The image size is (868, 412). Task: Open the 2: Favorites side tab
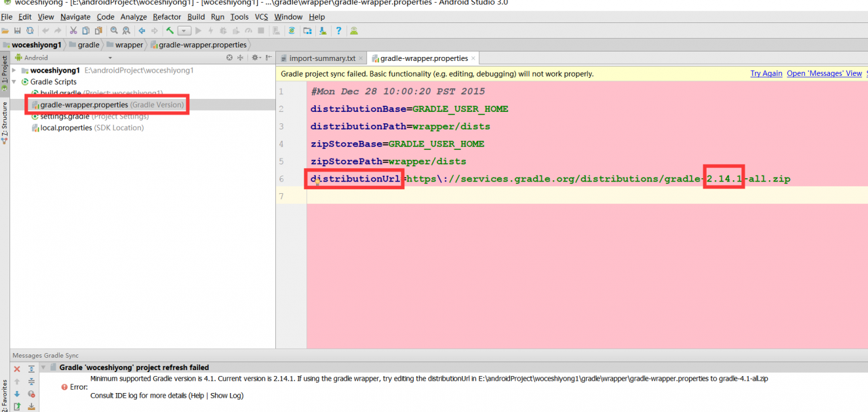coord(4,395)
